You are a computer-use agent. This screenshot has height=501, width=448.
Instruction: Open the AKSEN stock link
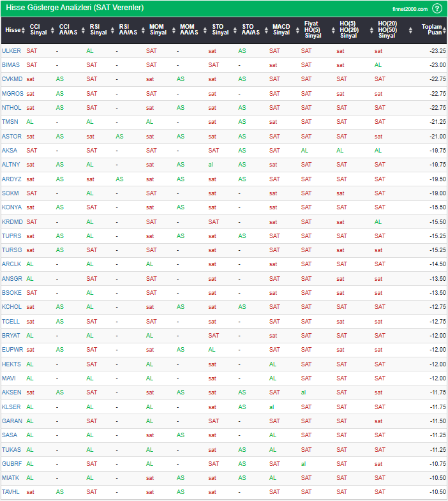click(x=11, y=393)
